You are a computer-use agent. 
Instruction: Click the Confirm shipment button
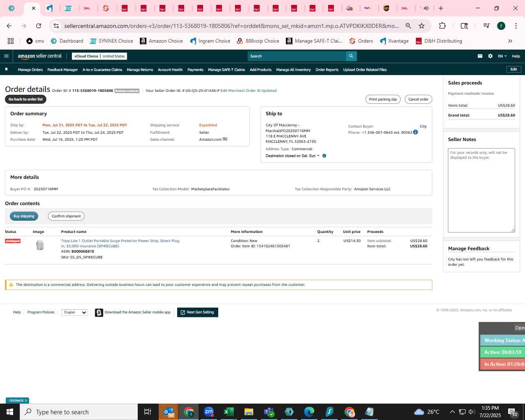tap(66, 216)
